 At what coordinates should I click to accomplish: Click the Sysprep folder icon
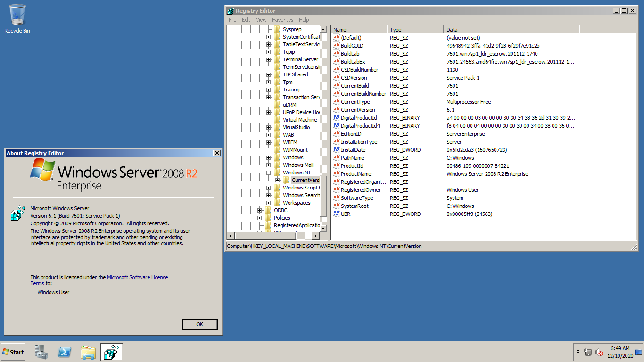pyautogui.click(x=277, y=29)
